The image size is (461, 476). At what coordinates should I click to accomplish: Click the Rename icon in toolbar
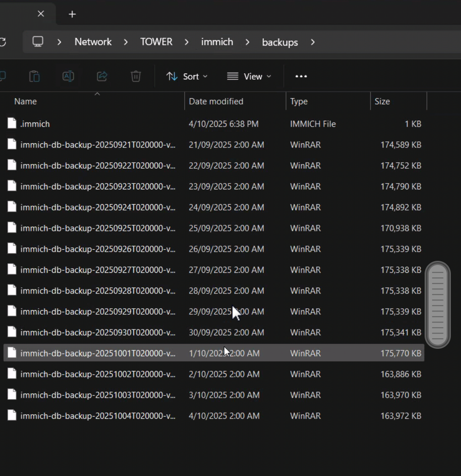click(x=68, y=76)
